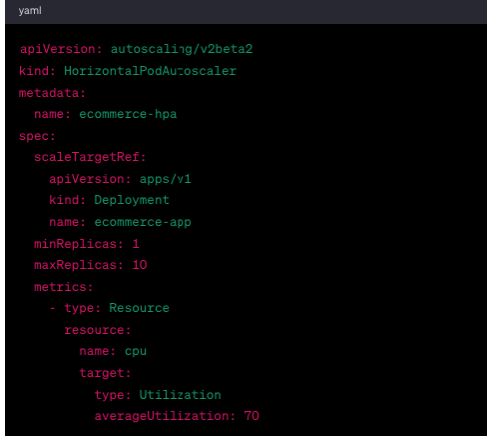Click the spec: key

[37, 136]
